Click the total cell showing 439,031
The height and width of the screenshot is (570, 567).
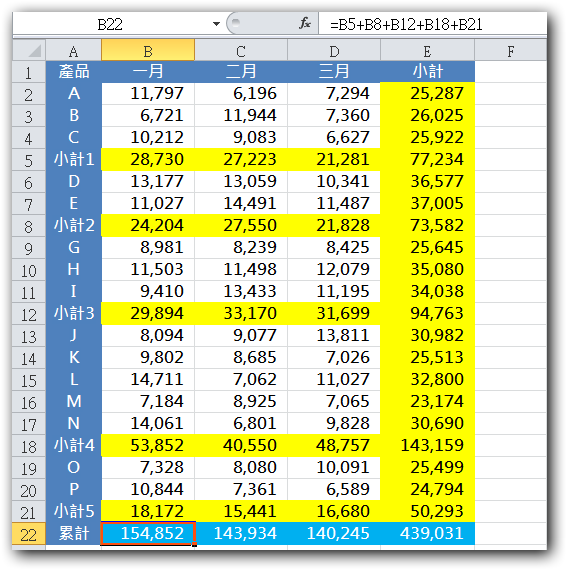(427, 534)
